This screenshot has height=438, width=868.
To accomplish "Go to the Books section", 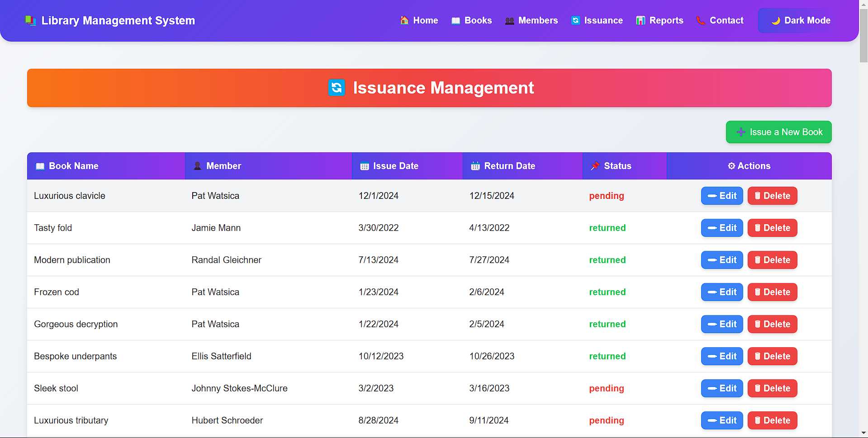I will pyautogui.click(x=471, y=20).
